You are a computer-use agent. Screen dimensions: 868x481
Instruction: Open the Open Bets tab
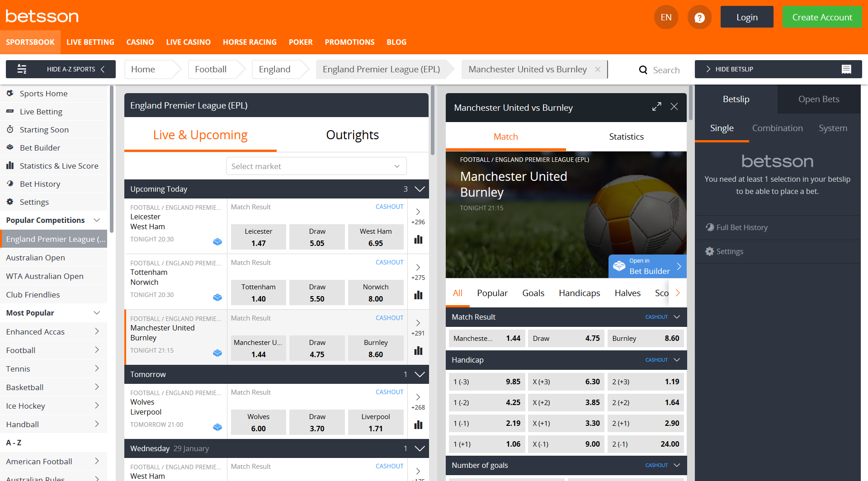click(819, 99)
